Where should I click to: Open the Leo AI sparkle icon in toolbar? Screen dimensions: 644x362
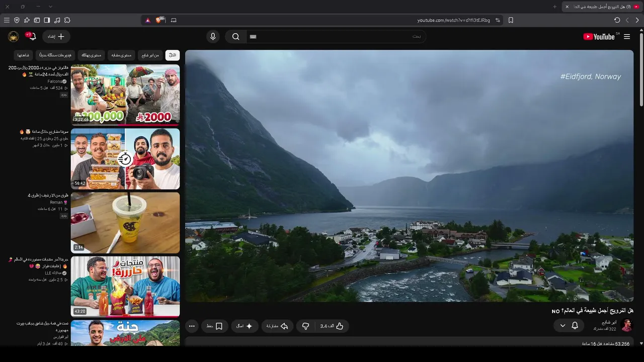(27, 20)
